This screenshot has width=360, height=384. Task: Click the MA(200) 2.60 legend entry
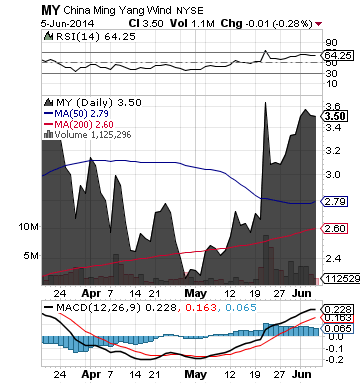click(84, 125)
